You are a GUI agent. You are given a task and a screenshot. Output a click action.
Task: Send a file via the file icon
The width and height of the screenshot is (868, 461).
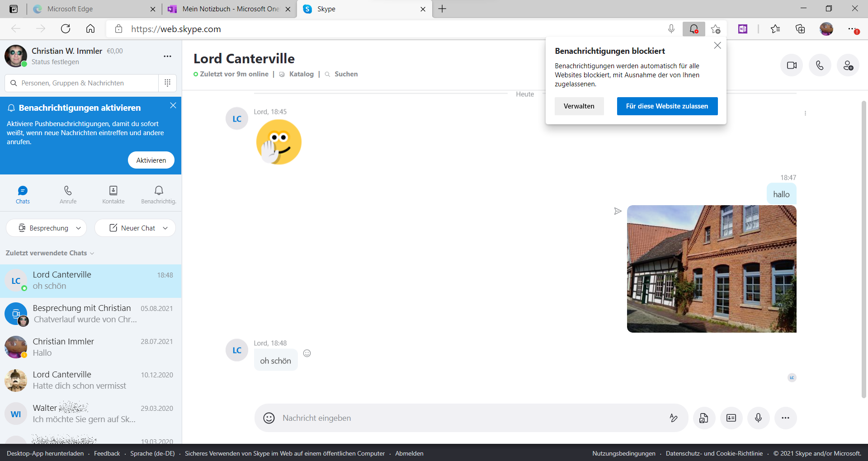coord(703,418)
